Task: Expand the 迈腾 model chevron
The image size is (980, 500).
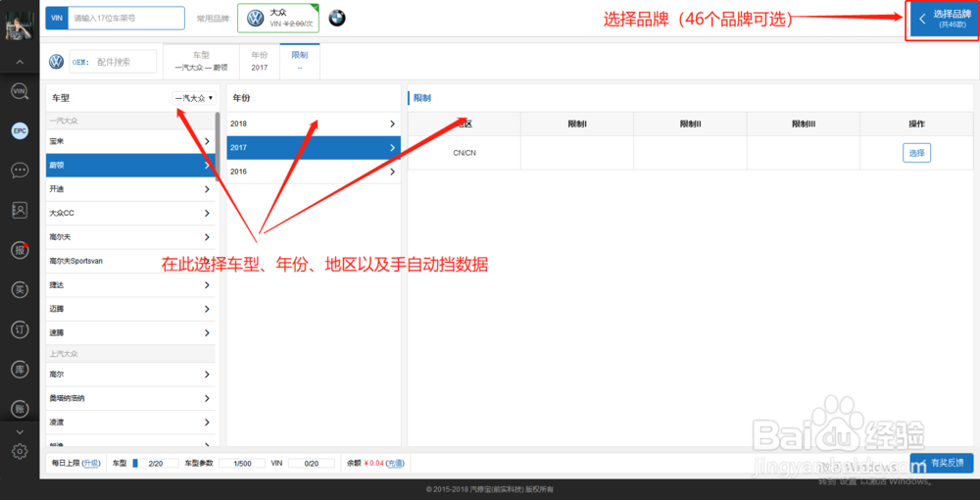Action: tap(207, 309)
